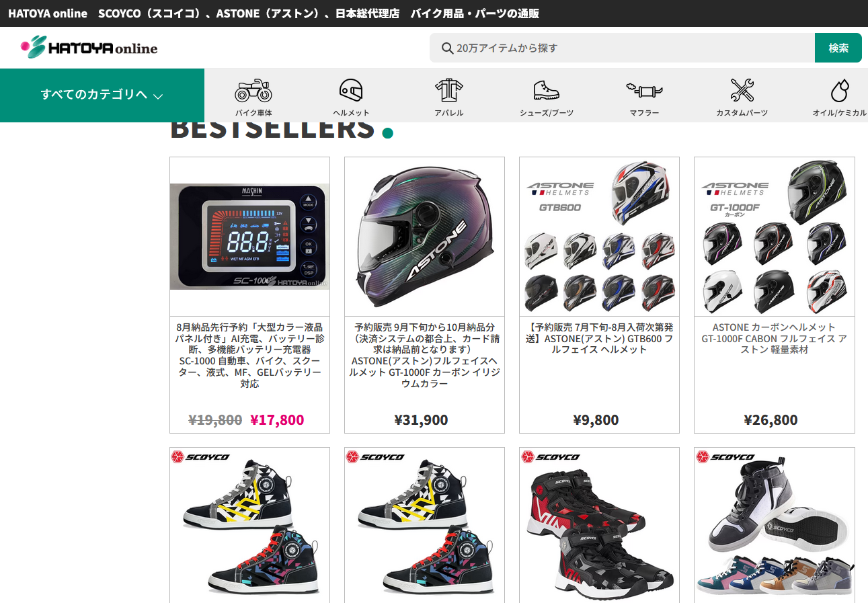Go to HATOYA online logo home

89,47
